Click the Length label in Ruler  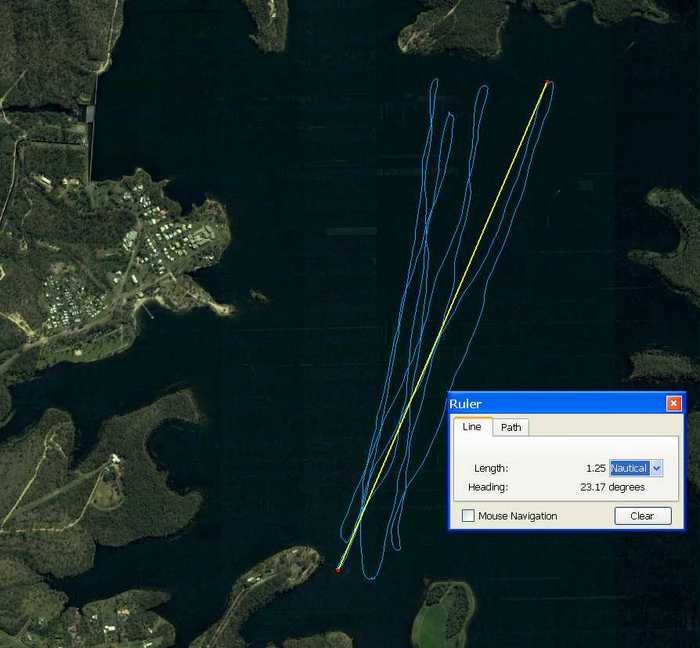pos(490,468)
